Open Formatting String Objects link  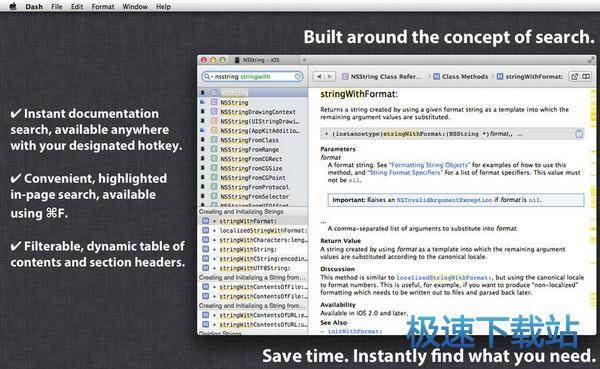click(429, 165)
